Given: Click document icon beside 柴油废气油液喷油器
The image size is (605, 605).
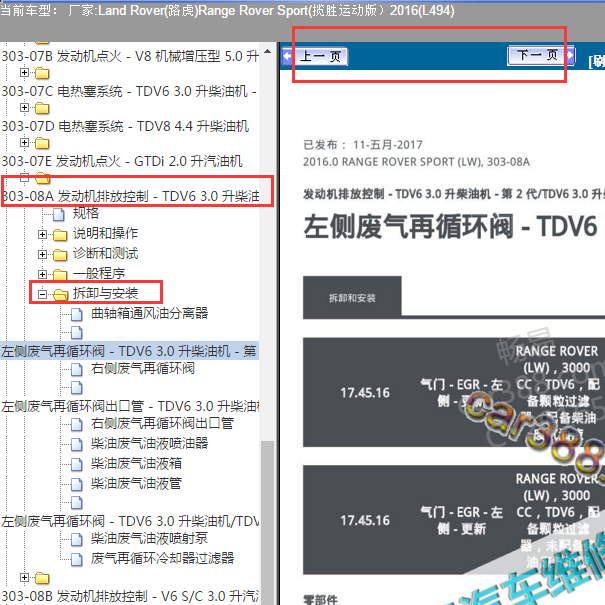Looking at the screenshot, I should (x=77, y=444).
